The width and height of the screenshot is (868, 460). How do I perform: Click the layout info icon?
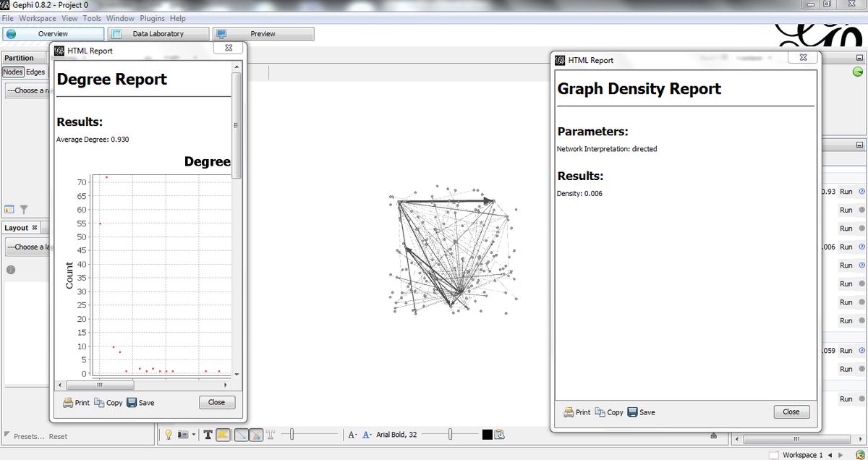tap(11, 271)
